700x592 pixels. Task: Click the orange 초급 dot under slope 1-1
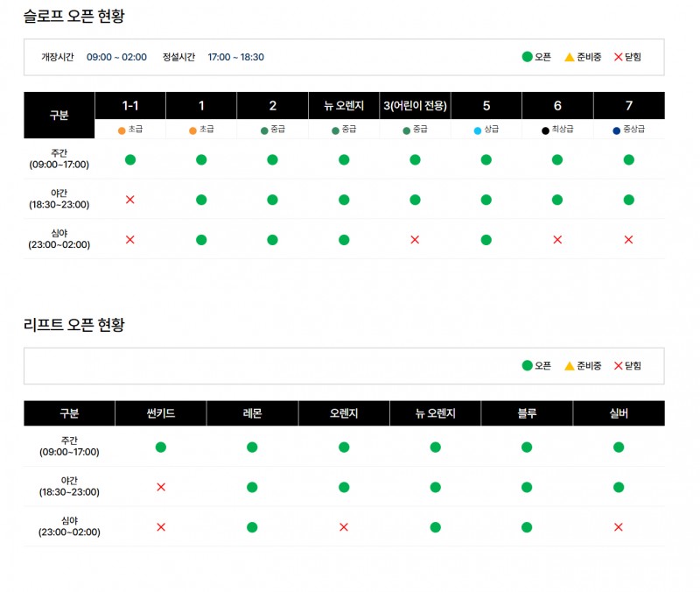pos(122,130)
